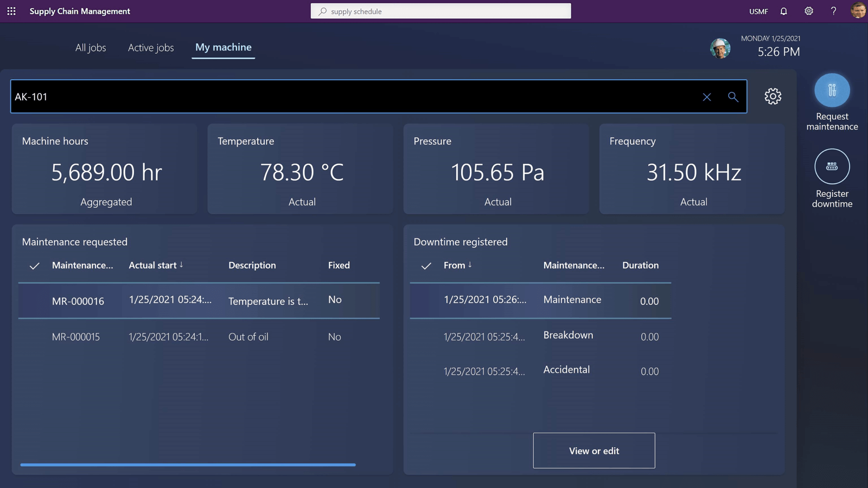Click the 1/25/2021 05:26 downtime row
868x488 pixels.
point(540,300)
